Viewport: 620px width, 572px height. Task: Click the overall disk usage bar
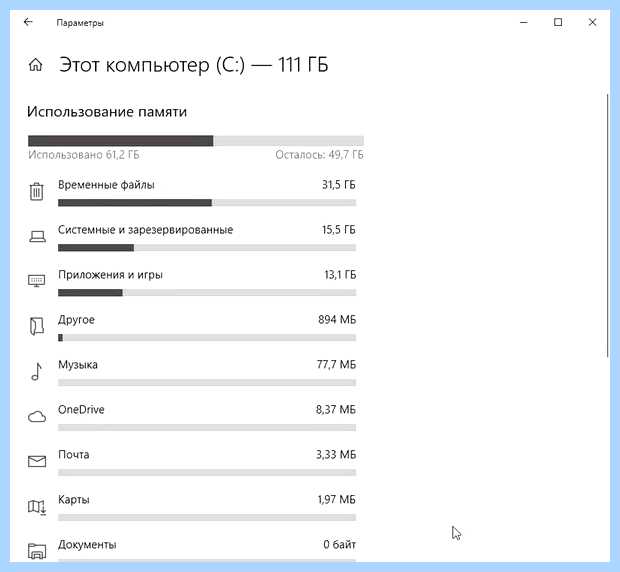(196, 140)
